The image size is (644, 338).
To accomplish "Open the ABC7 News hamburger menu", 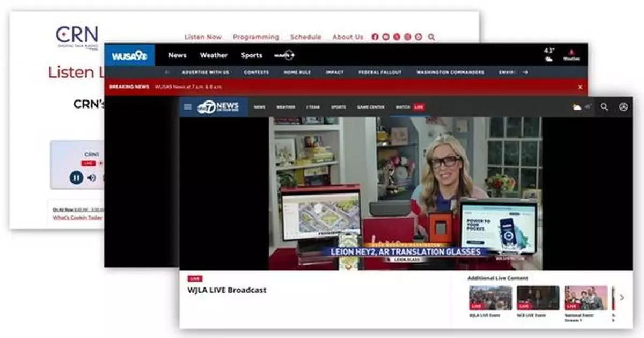I will point(187,107).
